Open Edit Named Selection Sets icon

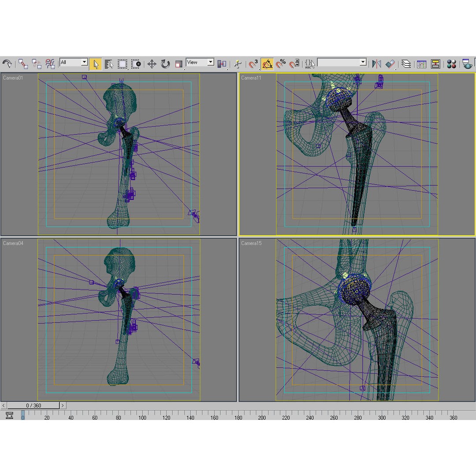310,64
